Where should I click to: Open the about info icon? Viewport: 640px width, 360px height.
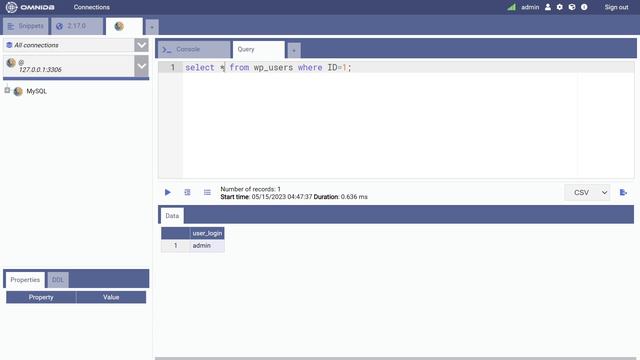[x=584, y=7]
